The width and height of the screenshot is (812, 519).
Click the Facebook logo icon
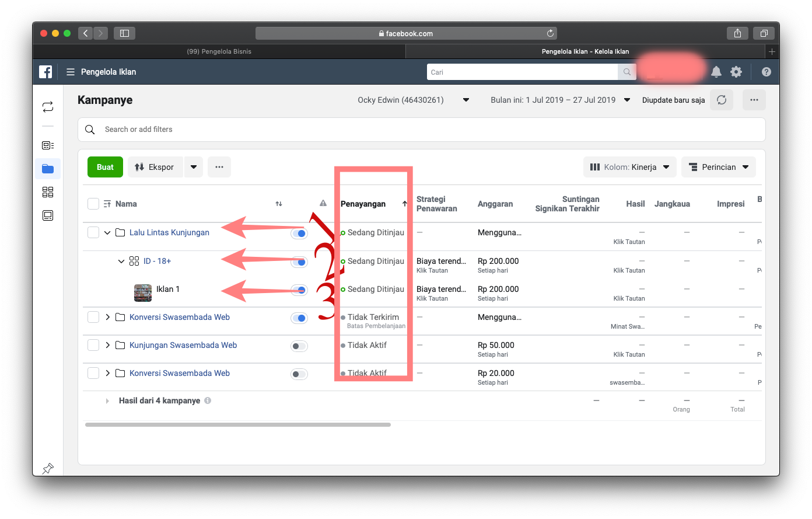(x=45, y=72)
